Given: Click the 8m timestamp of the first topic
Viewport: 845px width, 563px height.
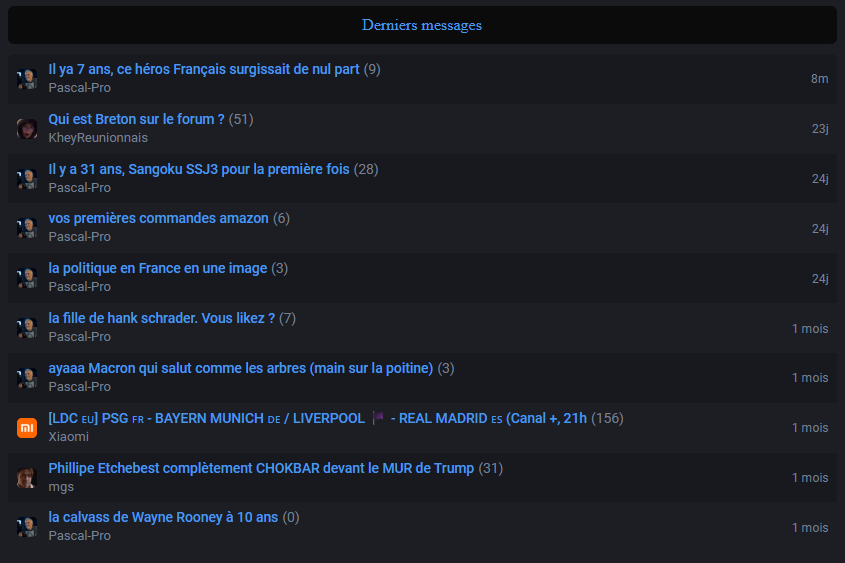Looking at the screenshot, I should coord(819,79).
